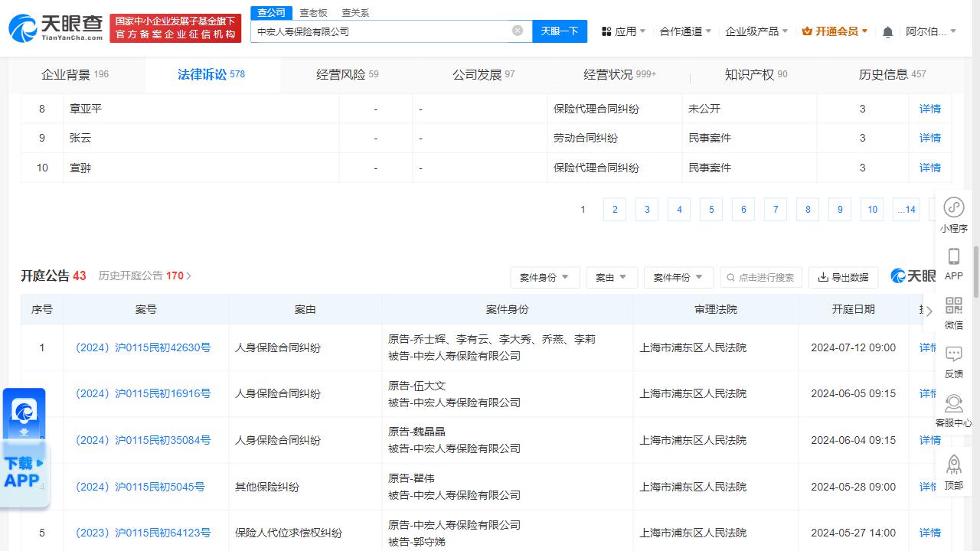Open the 小程序 mini-program panel in sidebar

click(953, 214)
